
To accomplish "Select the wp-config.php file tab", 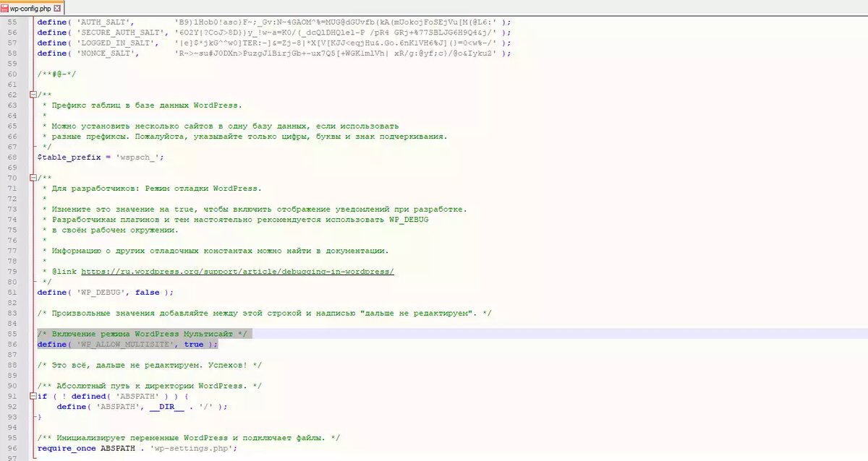I will (x=31, y=7).
